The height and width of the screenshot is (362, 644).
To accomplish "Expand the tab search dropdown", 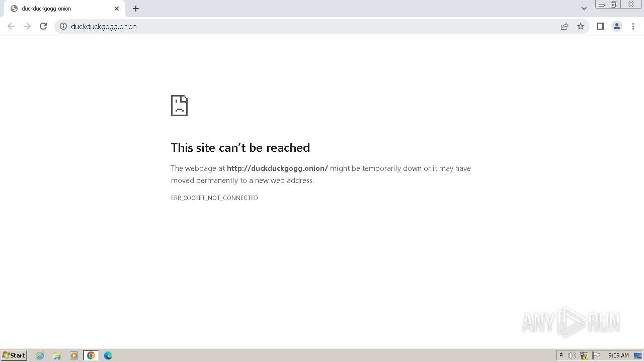I will click(x=584, y=9).
